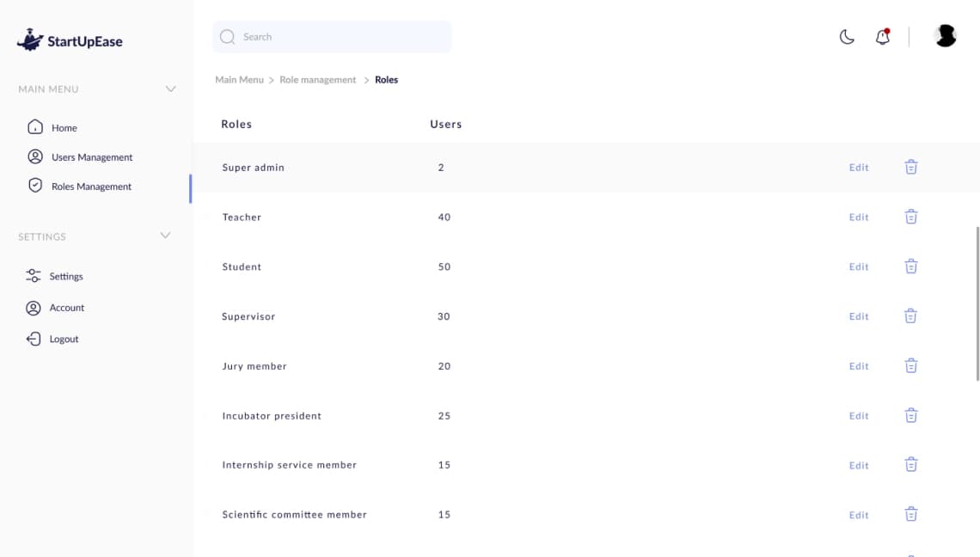This screenshot has height=557, width=980.
Task: Click Student's user count 50
Action: tap(444, 266)
